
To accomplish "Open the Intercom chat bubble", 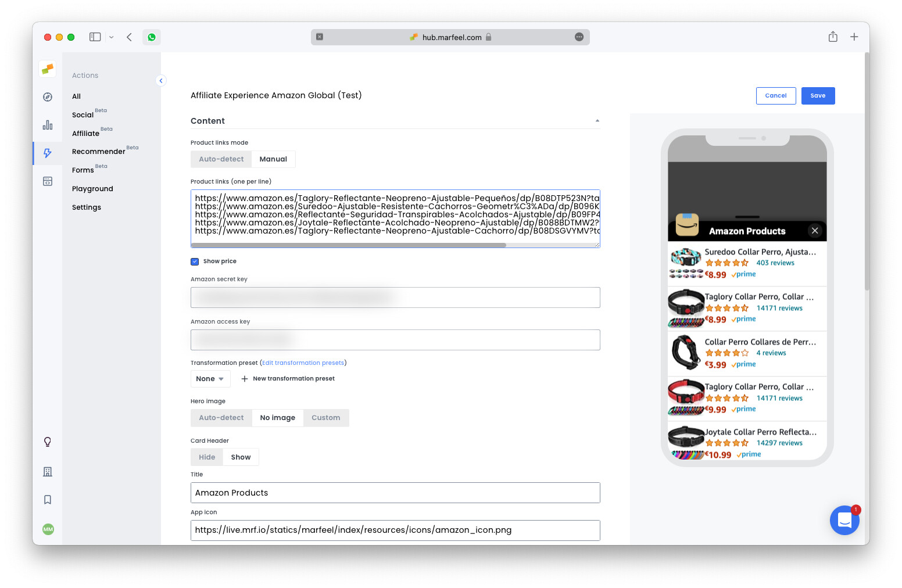I will (x=844, y=520).
